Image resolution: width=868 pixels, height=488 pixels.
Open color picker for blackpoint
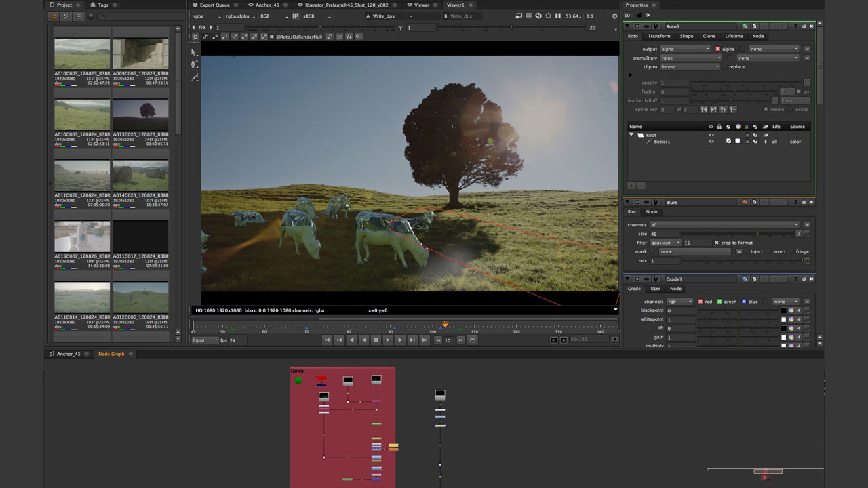(x=791, y=310)
